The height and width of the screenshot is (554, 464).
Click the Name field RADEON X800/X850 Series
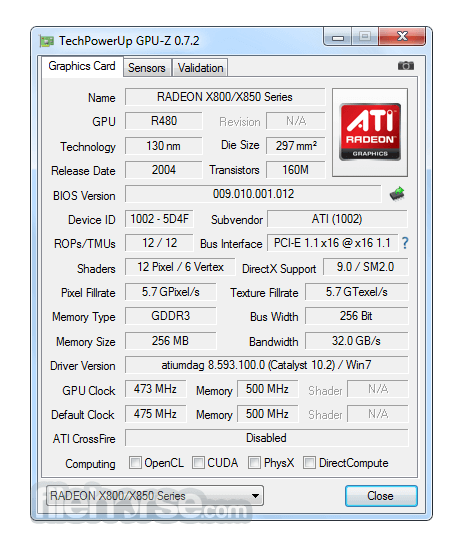[x=225, y=97]
